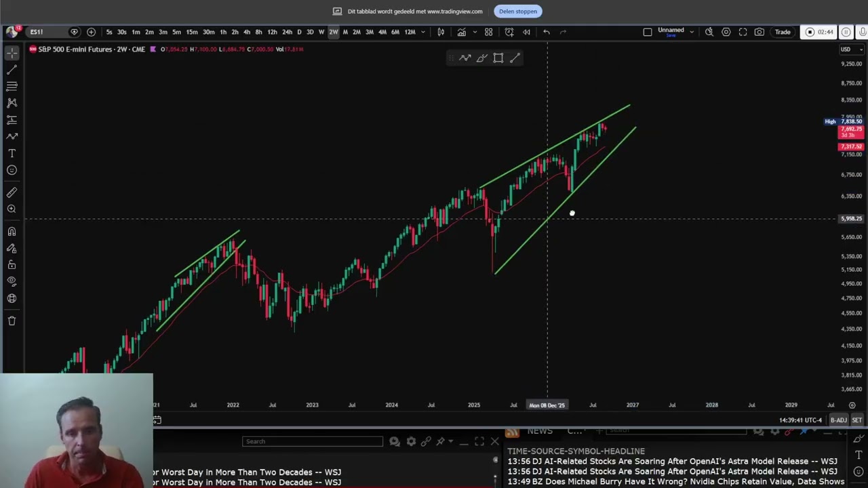Take a chart snapshot with camera
The height and width of the screenshot is (488, 868).
tap(759, 32)
